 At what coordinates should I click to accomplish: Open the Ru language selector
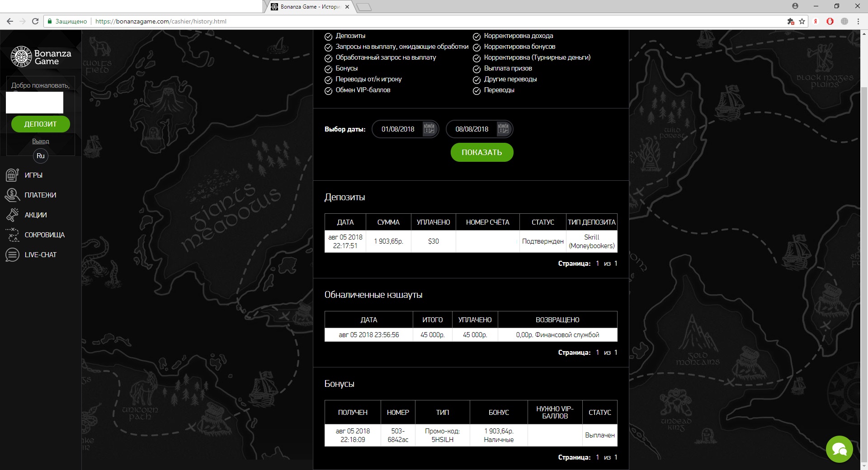41,156
